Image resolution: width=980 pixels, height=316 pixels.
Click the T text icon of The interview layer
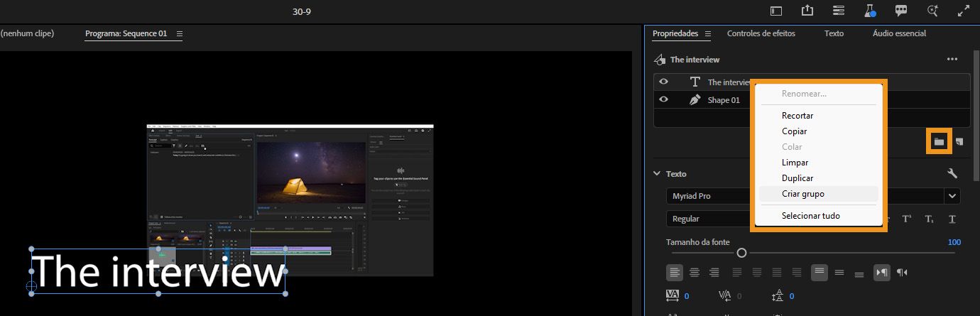(695, 82)
